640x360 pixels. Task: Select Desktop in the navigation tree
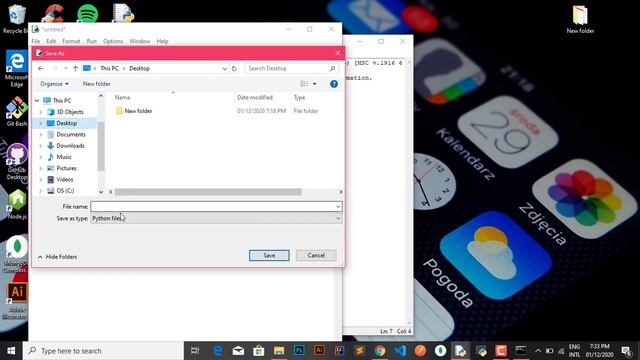point(67,123)
